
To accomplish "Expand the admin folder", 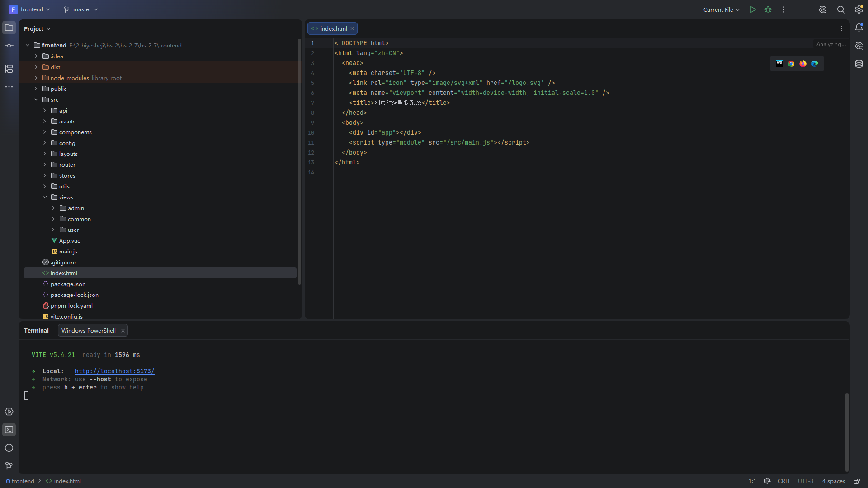I will [x=53, y=208].
